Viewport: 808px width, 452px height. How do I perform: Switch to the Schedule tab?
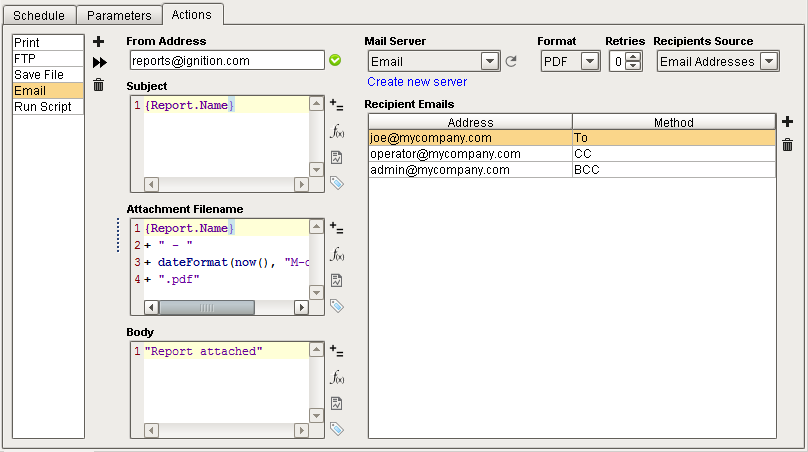40,16
